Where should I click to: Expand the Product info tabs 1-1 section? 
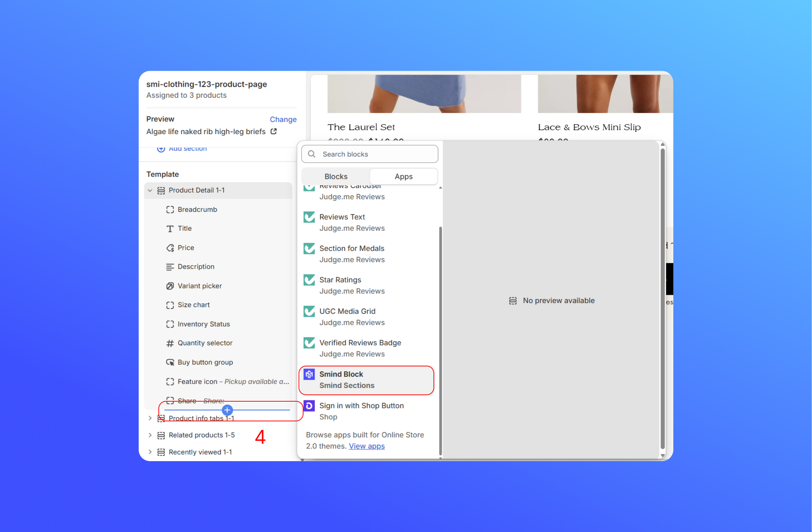(x=150, y=418)
